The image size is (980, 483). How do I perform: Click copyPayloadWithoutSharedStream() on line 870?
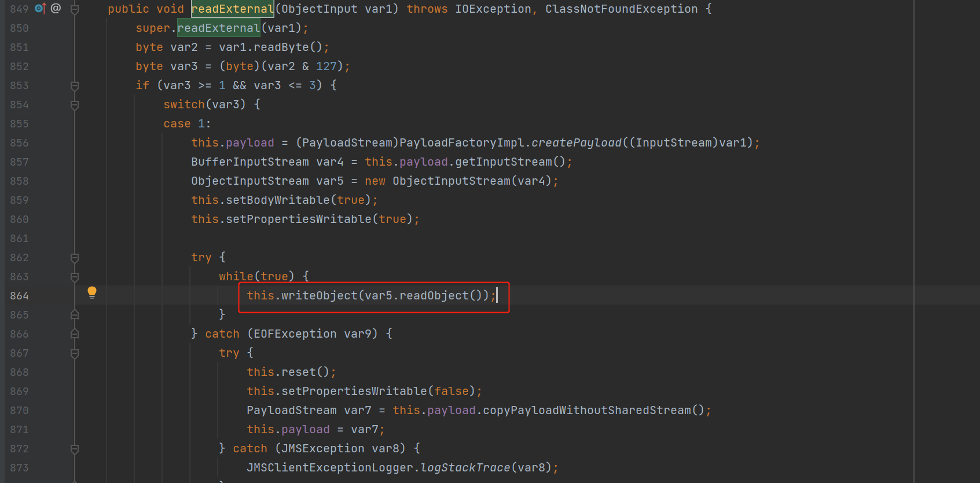click(x=593, y=411)
